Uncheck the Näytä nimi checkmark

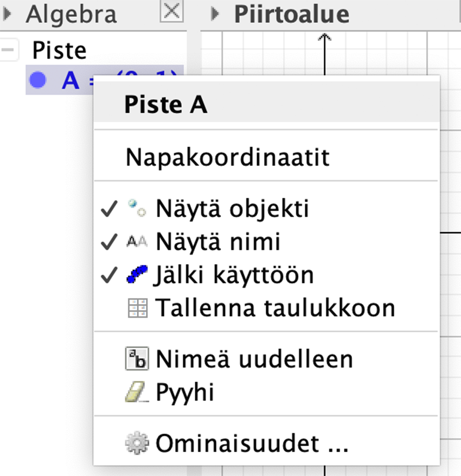(x=109, y=242)
